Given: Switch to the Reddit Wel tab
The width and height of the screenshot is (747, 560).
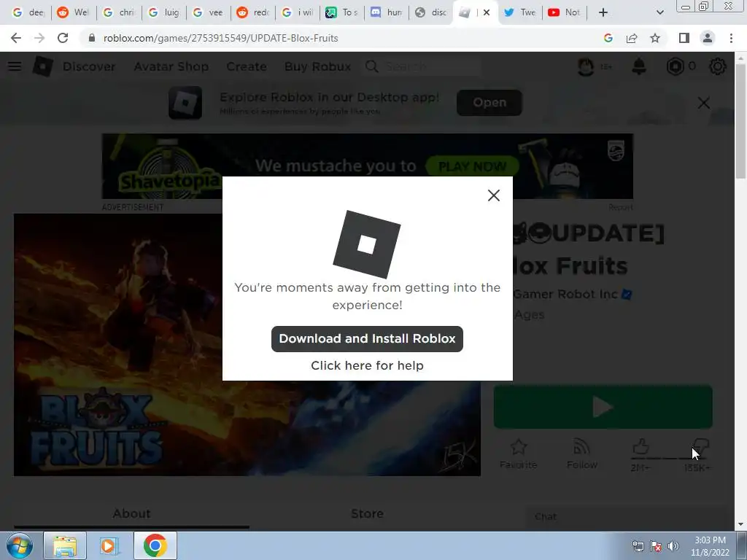Looking at the screenshot, I should pyautogui.click(x=73, y=12).
